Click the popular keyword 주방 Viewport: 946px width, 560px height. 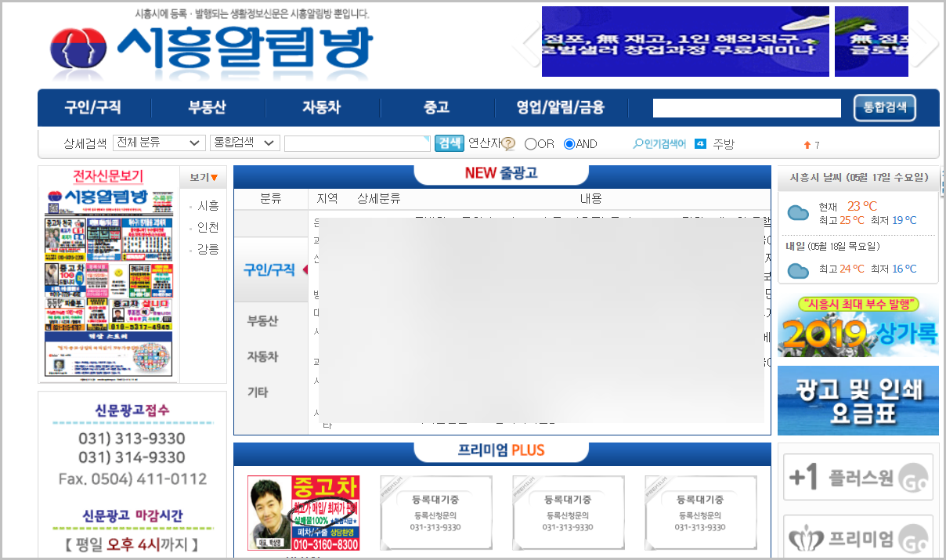point(724,144)
